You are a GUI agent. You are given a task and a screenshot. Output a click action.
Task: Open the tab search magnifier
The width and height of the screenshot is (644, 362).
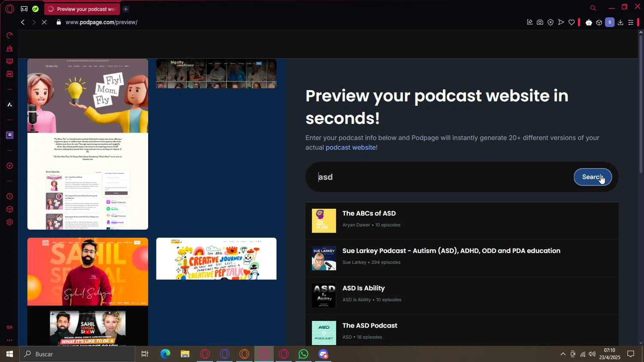pos(593,8)
